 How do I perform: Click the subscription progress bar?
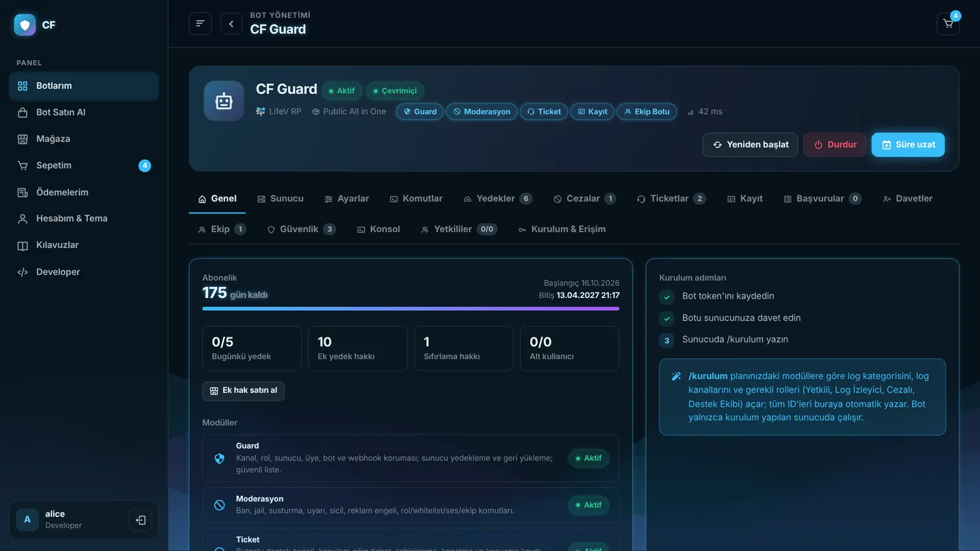point(411,309)
